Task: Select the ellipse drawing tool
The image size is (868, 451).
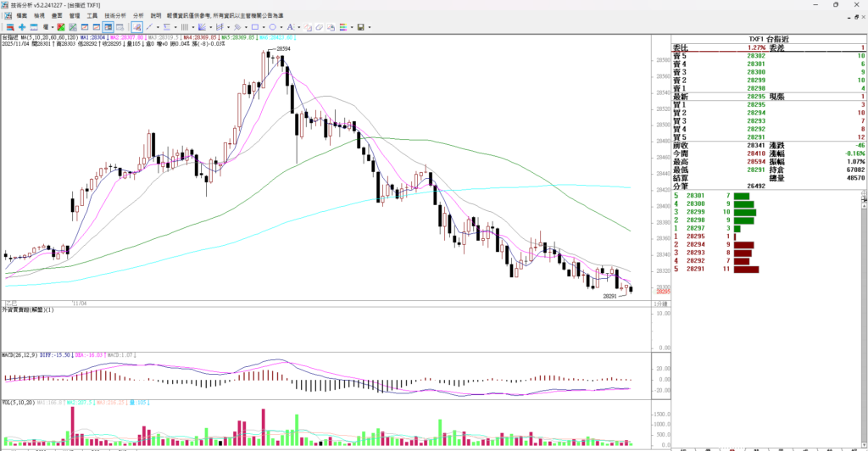Action: [x=273, y=27]
